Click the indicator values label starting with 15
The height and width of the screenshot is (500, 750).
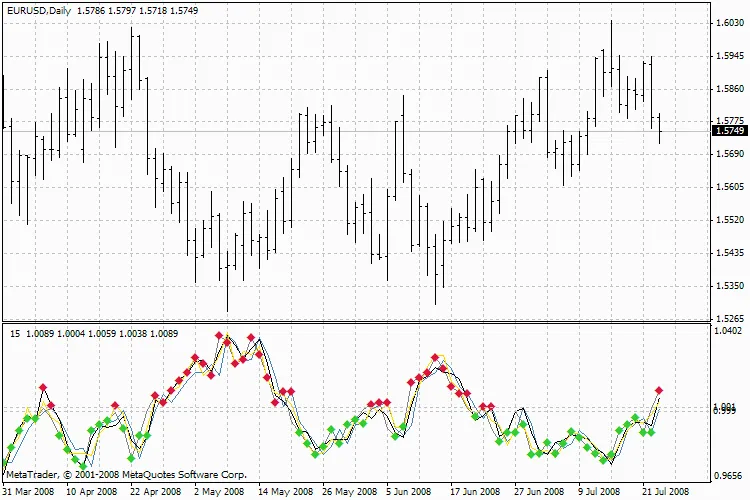pos(94,332)
